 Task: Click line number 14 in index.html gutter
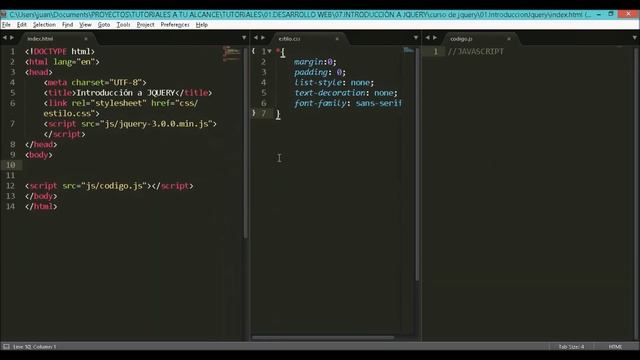coord(11,207)
